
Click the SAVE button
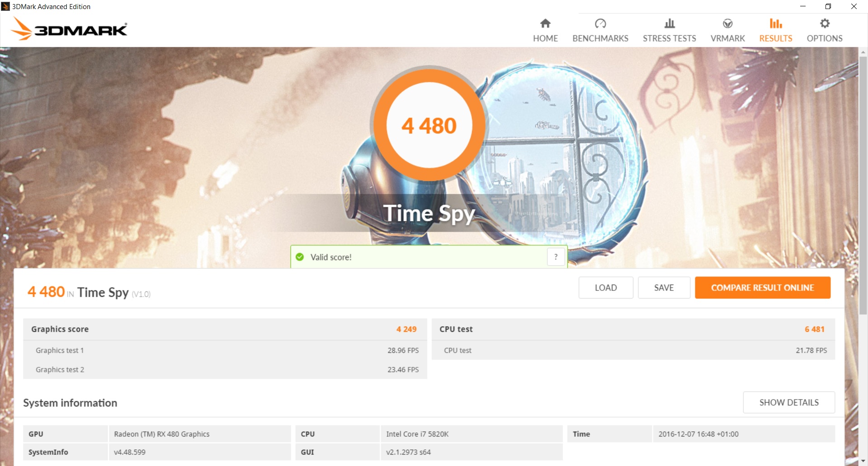click(x=664, y=288)
